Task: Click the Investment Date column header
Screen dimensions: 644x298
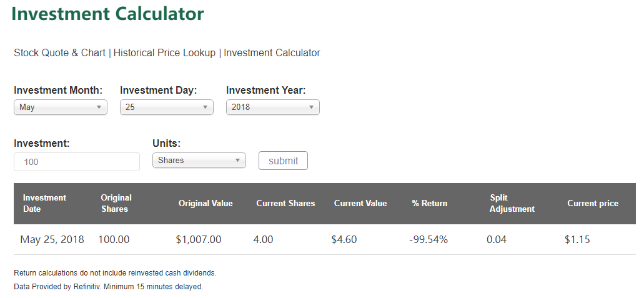Action: click(x=44, y=203)
